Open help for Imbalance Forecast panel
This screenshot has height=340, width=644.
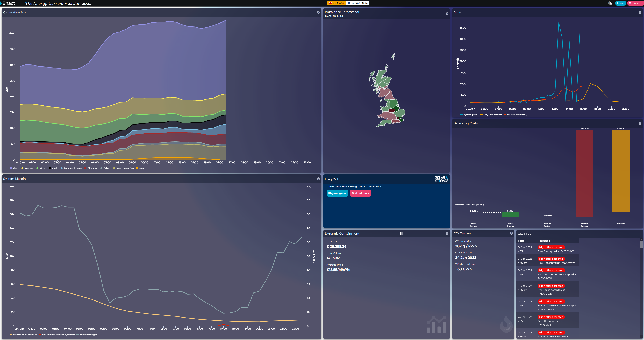click(447, 14)
